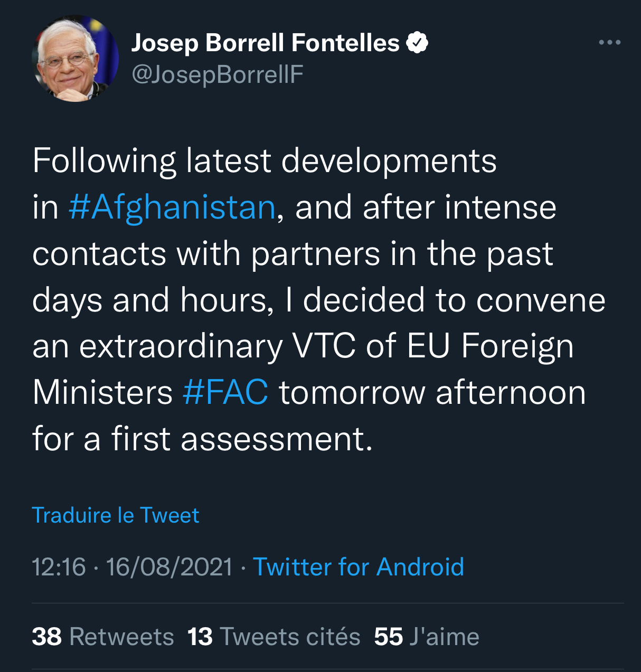641x672 pixels.
Task: Open the three-dot more options menu
Action: tap(609, 42)
